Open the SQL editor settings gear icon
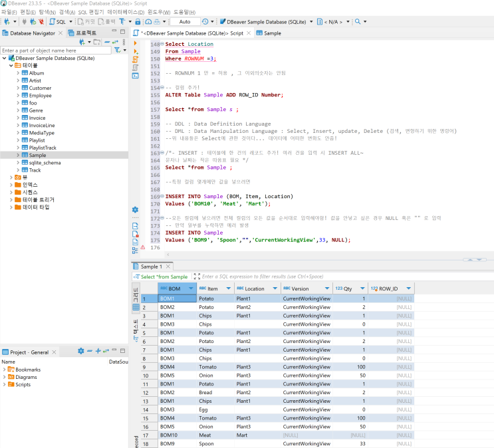494x448 pixels. [136, 209]
